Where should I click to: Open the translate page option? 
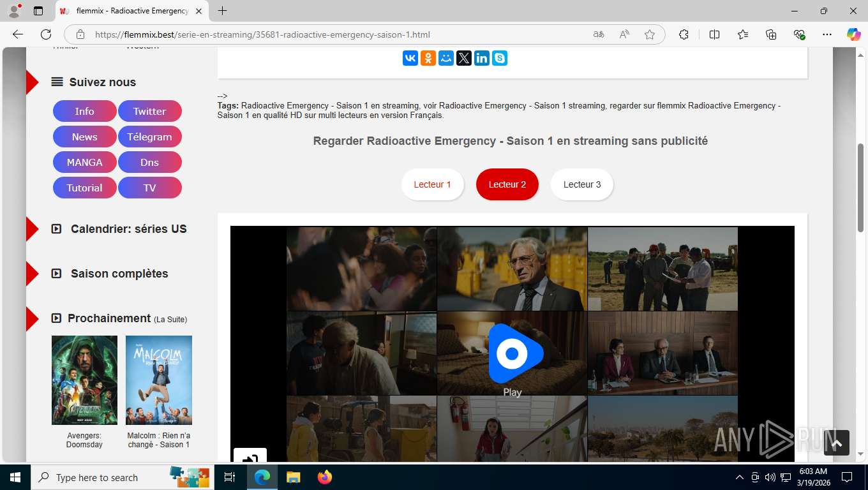click(599, 34)
